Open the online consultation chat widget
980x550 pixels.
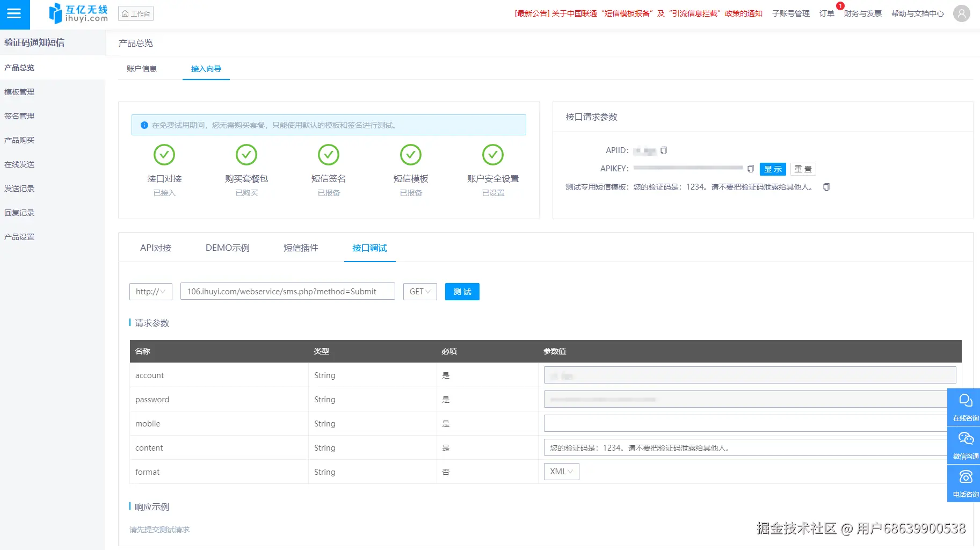[x=964, y=407]
